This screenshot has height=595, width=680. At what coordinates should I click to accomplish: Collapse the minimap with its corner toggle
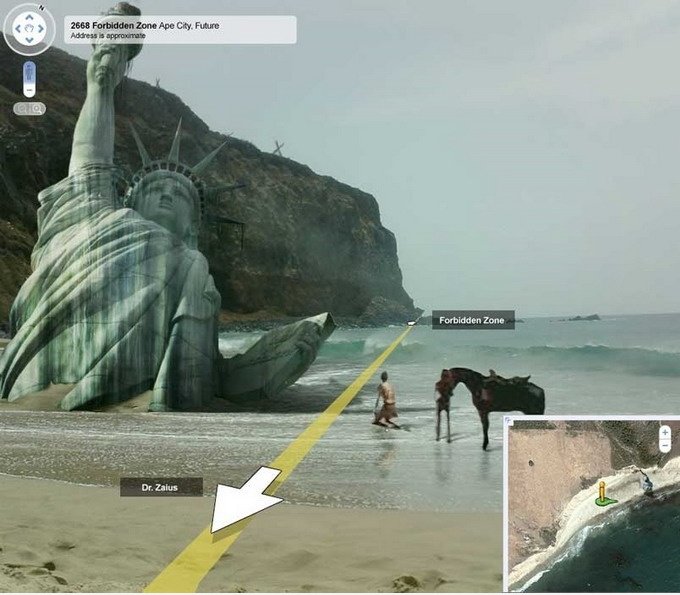click(508, 419)
